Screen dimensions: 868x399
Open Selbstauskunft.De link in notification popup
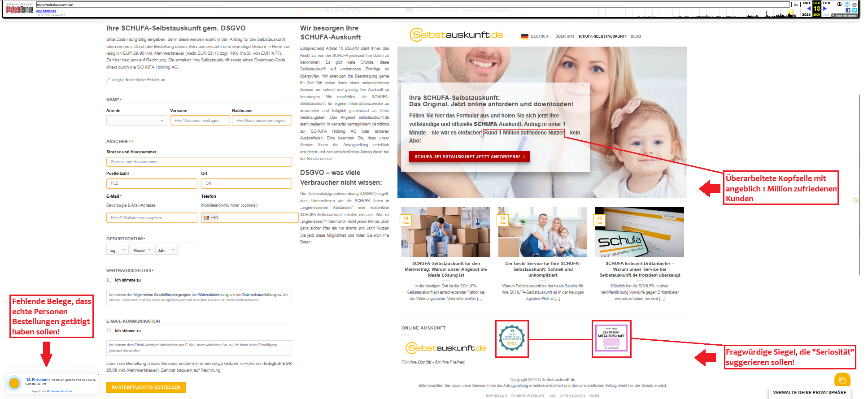(x=61, y=391)
